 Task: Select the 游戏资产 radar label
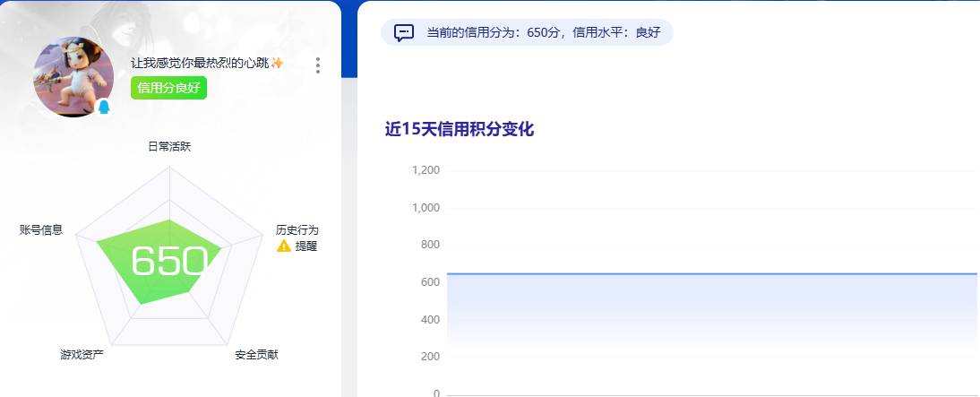coord(82,355)
